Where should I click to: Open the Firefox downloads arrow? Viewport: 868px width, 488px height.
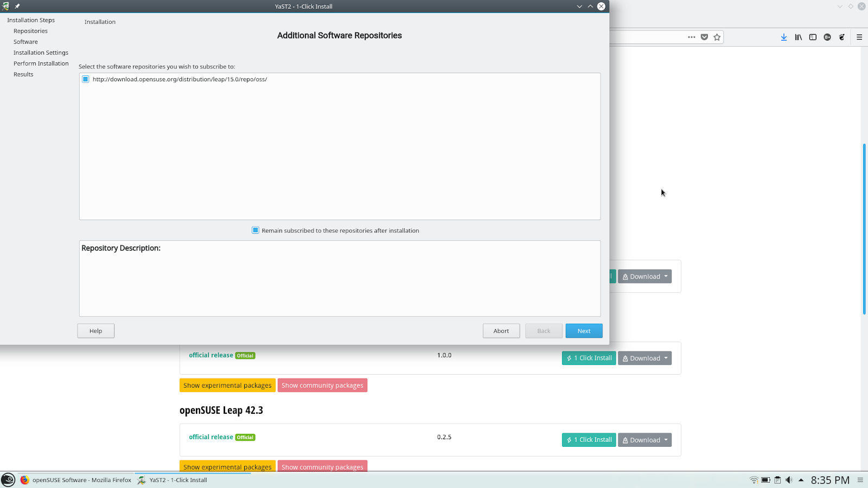[x=784, y=37]
